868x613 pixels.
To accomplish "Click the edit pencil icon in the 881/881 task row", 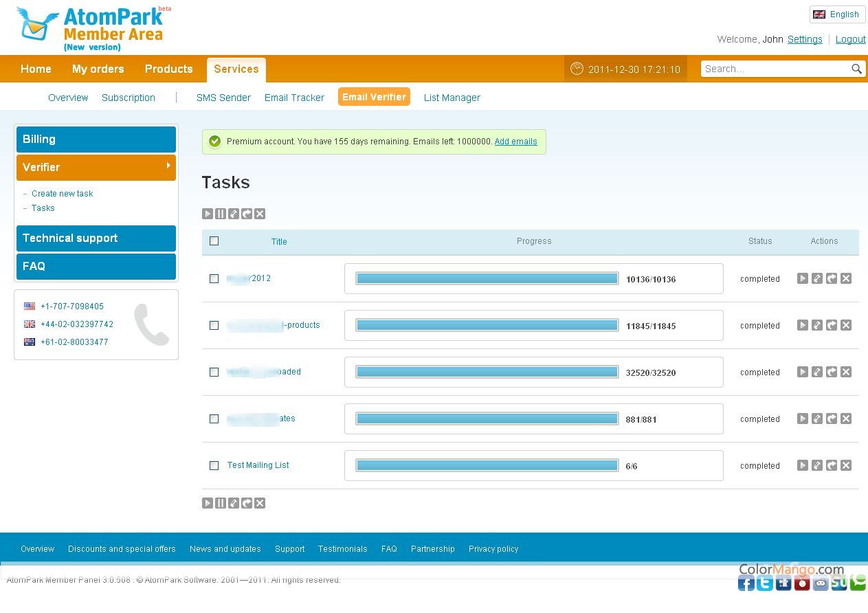I will click(817, 419).
